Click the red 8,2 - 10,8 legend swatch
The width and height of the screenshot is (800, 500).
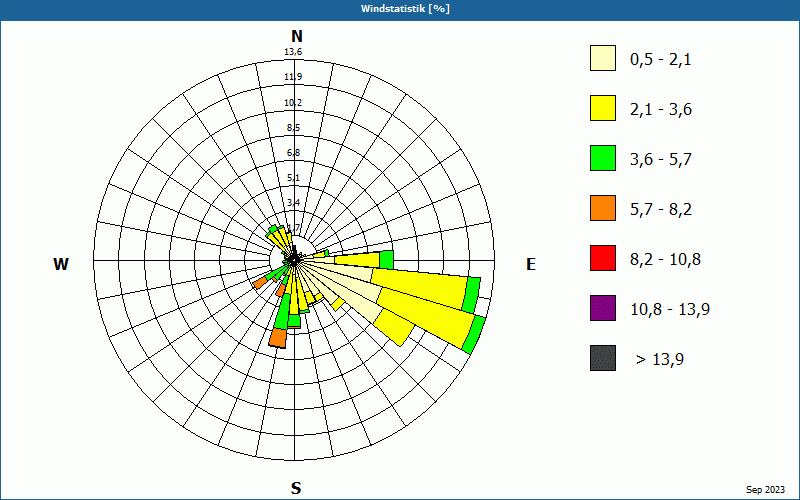click(x=603, y=258)
